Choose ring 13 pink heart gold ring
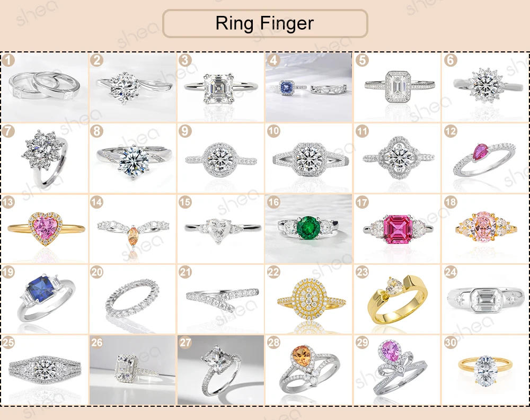530x420 pixels. coord(45,229)
